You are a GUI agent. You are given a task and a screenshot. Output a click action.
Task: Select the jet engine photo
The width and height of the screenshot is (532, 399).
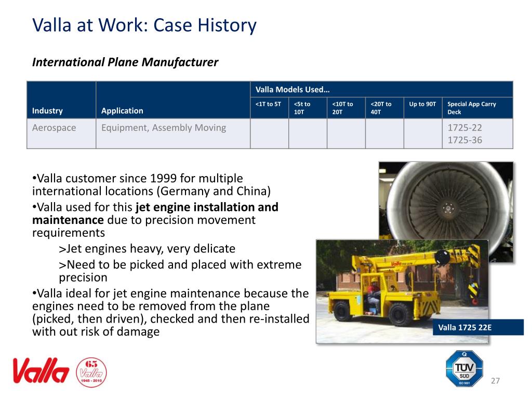coord(446,201)
